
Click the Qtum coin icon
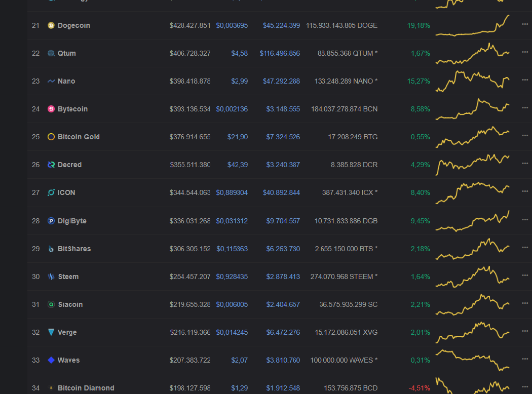51,53
